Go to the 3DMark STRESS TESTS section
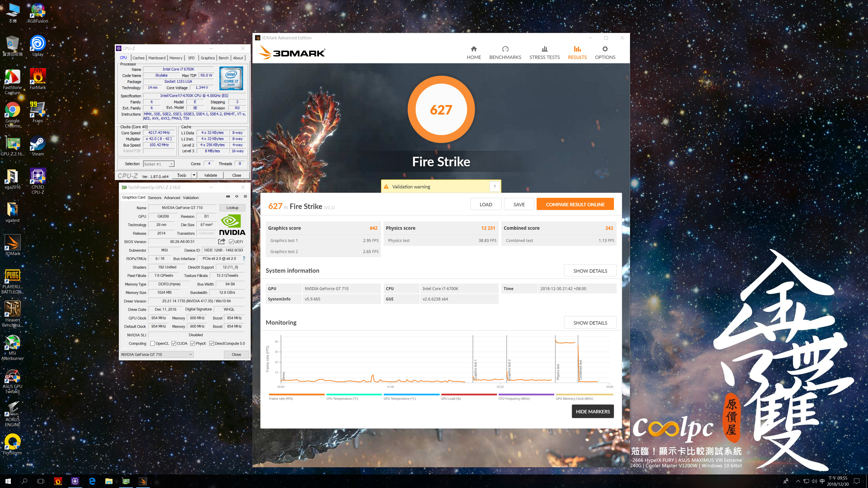Image resolution: width=868 pixels, height=488 pixels. coord(544,53)
